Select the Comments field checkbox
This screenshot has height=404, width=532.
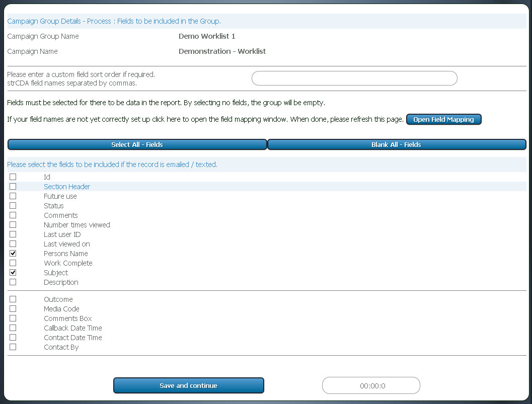(13, 215)
